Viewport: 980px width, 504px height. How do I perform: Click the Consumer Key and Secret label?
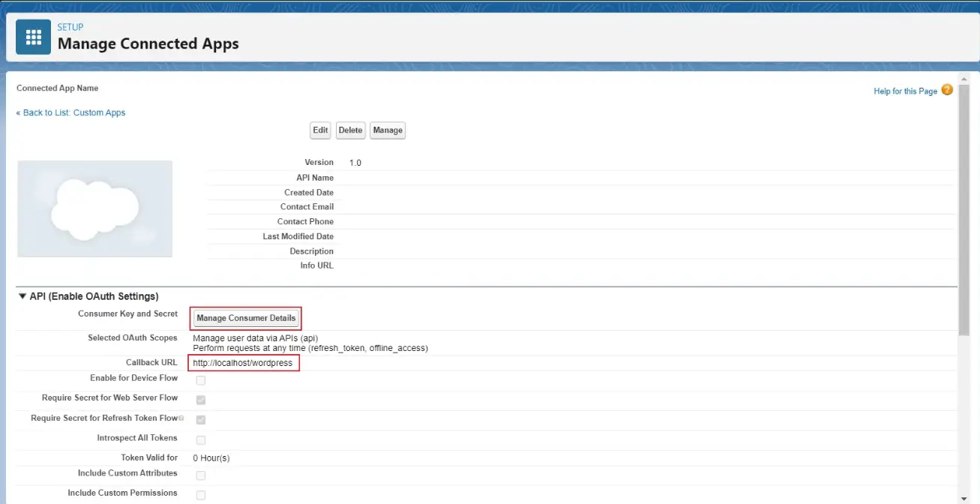(x=128, y=313)
